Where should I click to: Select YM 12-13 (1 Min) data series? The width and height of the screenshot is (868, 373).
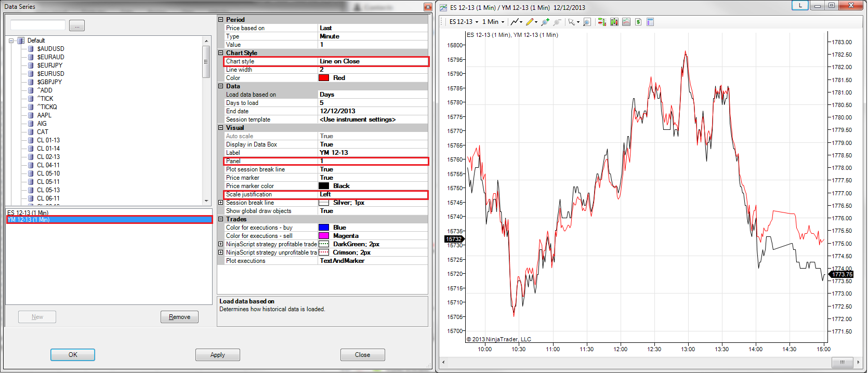pos(29,220)
